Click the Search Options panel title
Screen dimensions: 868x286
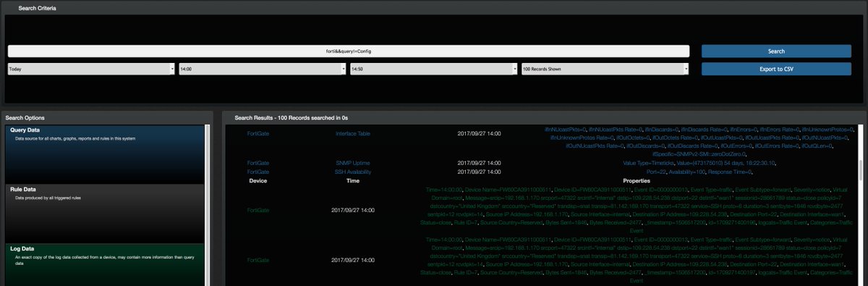click(x=25, y=117)
